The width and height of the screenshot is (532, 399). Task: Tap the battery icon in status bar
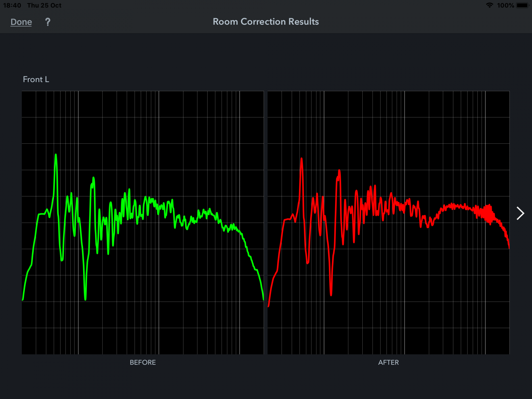pyautogui.click(x=523, y=5)
